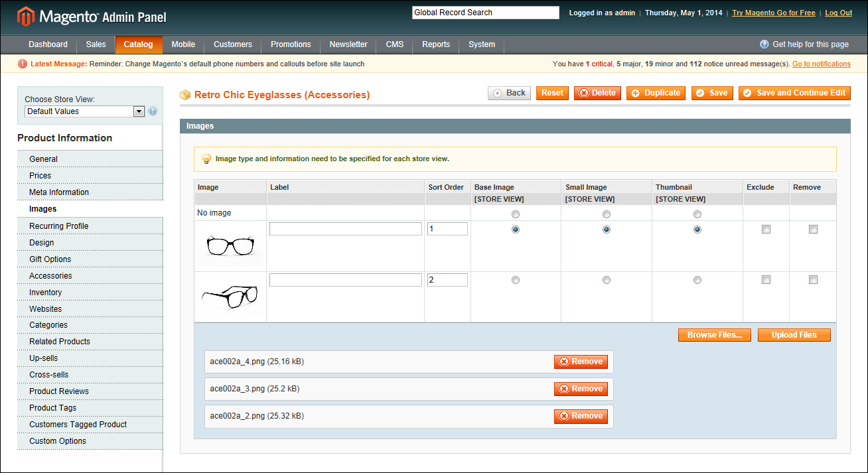The image size is (868, 473).
Task: Click the hint icon beside the image notice
Action: (x=206, y=159)
